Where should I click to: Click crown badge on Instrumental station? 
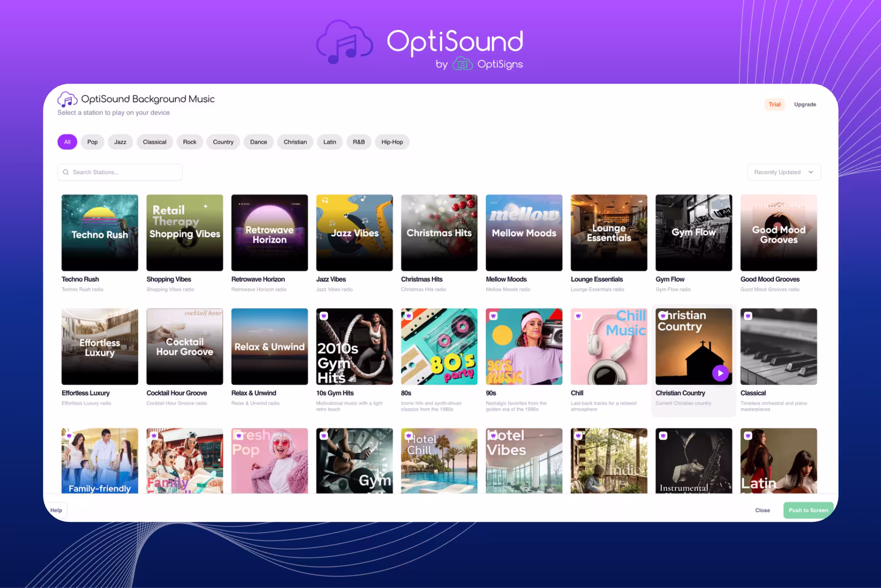pos(663,436)
